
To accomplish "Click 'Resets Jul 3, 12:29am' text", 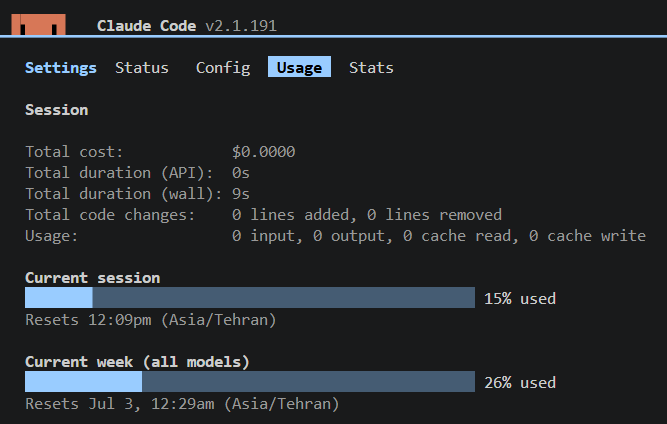I will tap(120, 404).
